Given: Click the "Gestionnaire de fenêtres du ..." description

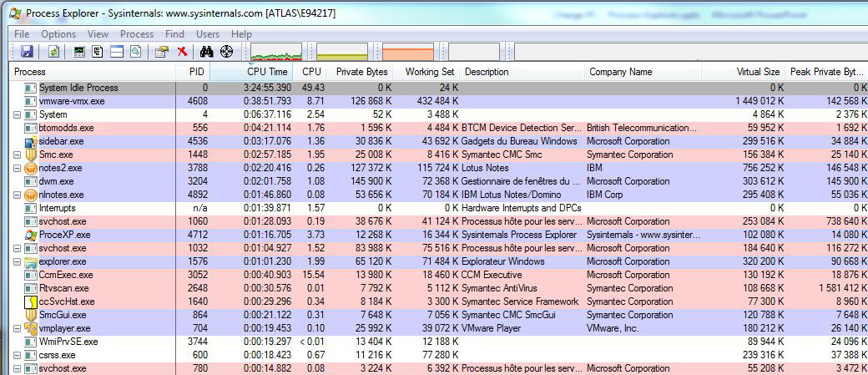Looking at the screenshot, I should pos(520,181).
